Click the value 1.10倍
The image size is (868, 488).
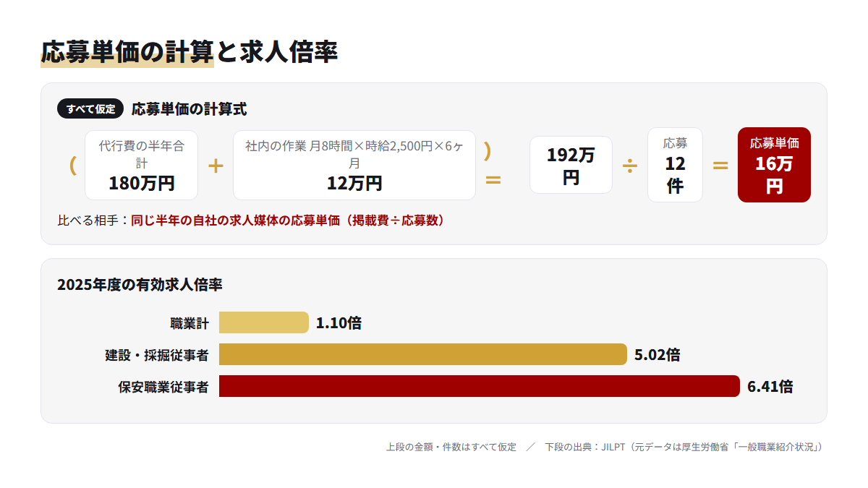[339, 323]
